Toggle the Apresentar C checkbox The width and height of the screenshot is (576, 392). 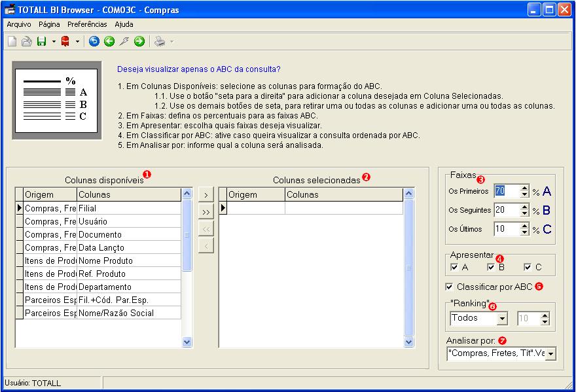click(x=528, y=267)
